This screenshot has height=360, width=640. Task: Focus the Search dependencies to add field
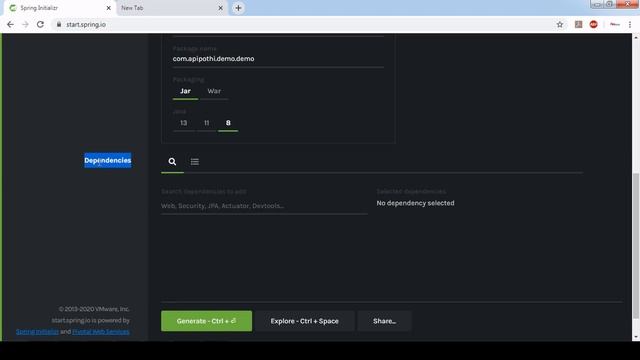pos(264,206)
